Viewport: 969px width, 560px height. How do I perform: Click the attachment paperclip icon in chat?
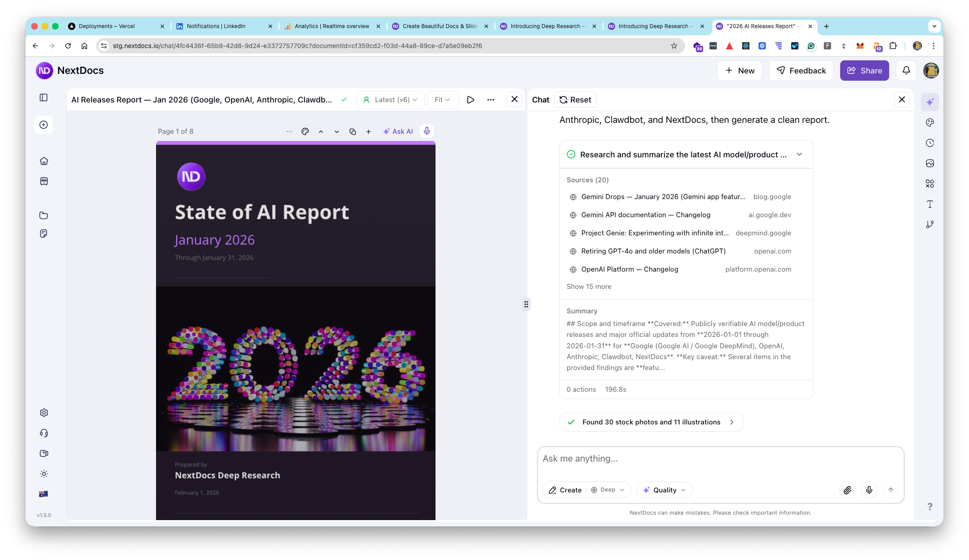[x=847, y=490]
